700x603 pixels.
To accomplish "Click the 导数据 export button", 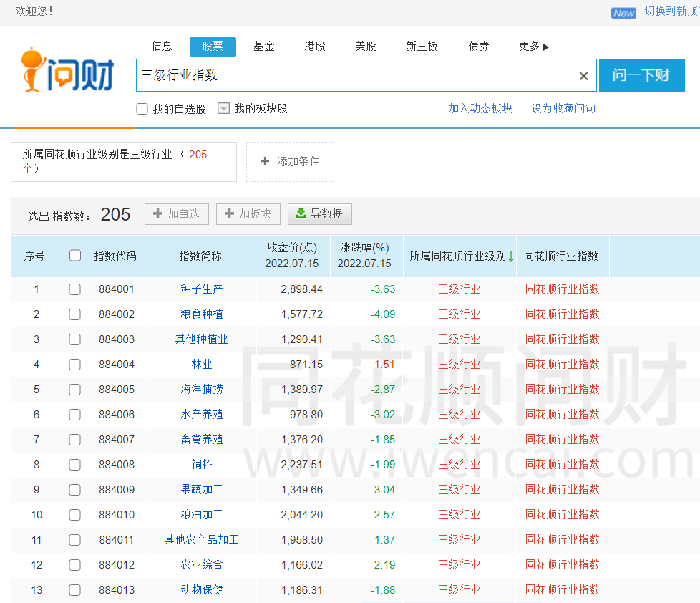I will [x=320, y=214].
